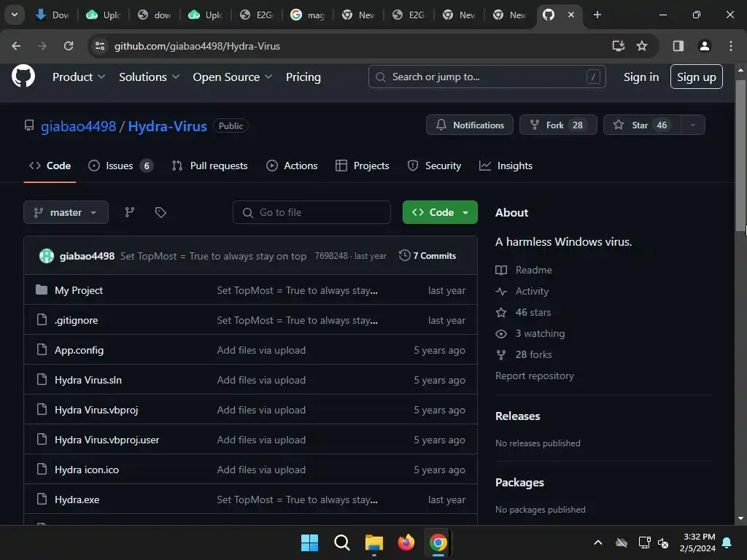Viewport: 747px width, 560px height.
Task: Open the tags icon next to branches
Action: click(x=160, y=212)
